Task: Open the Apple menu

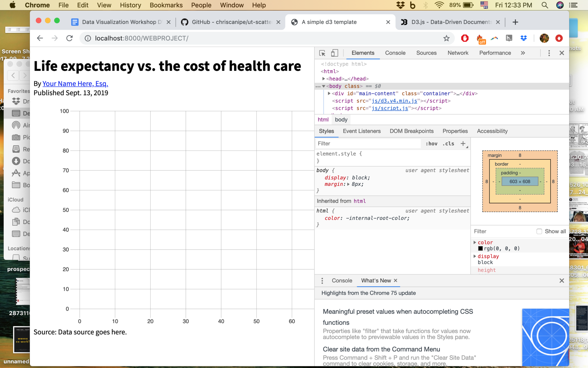Action: (x=12, y=5)
